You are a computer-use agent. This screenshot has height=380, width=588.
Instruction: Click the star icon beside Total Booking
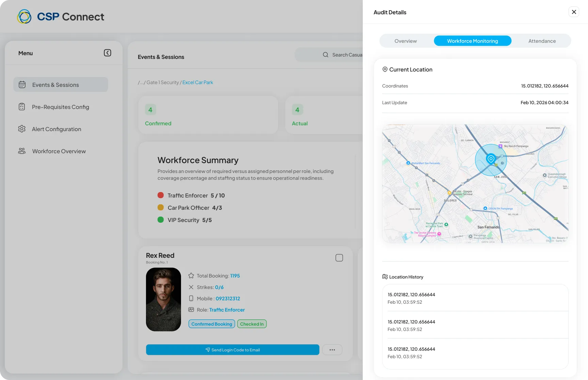(x=191, y=275)
